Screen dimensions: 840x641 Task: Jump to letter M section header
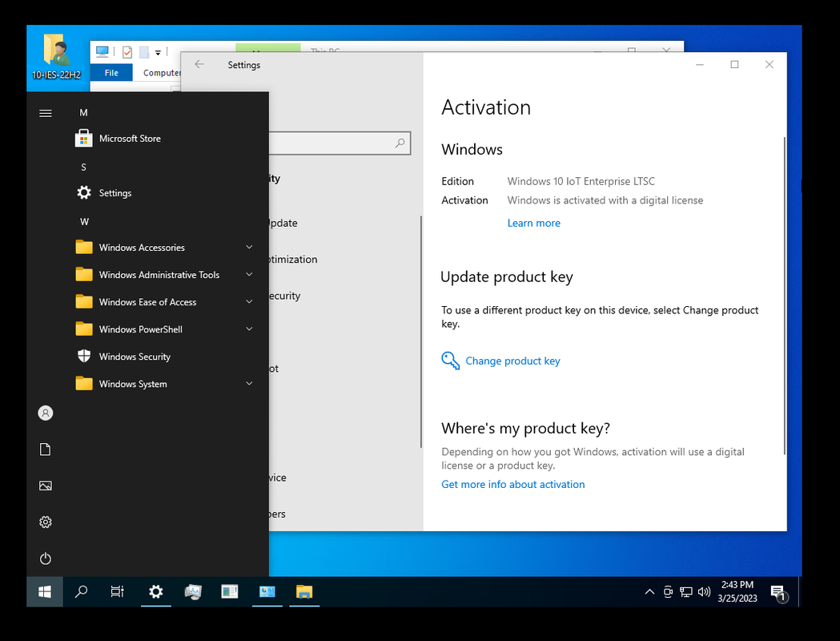coord(83,112)
